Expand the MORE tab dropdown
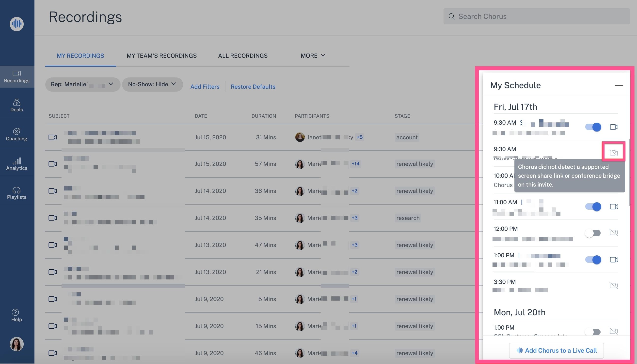The image size is (637, 364). pos(313,56)
